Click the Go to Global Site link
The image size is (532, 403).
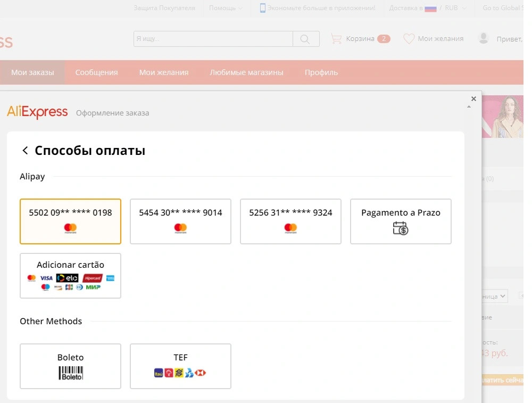503,8
